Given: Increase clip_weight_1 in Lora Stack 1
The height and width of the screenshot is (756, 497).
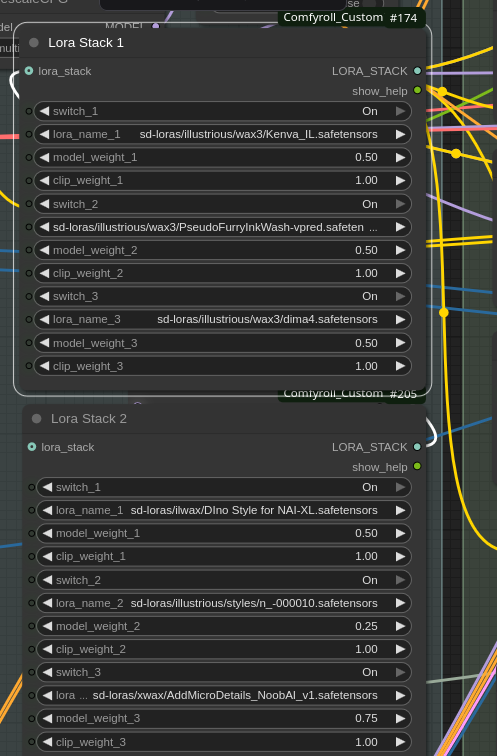Looking at the screenshot, I should point(401,181).
